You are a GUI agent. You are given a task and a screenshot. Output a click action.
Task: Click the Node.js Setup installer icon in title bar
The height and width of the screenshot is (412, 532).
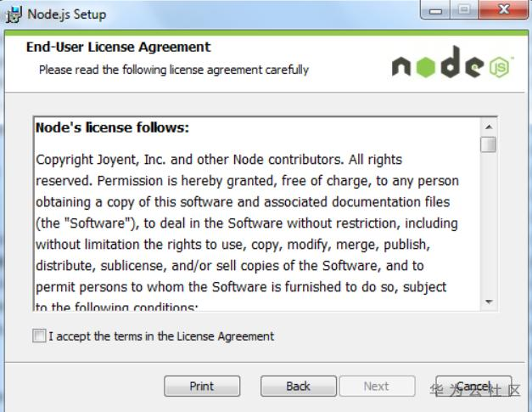[x=11, y=14]
